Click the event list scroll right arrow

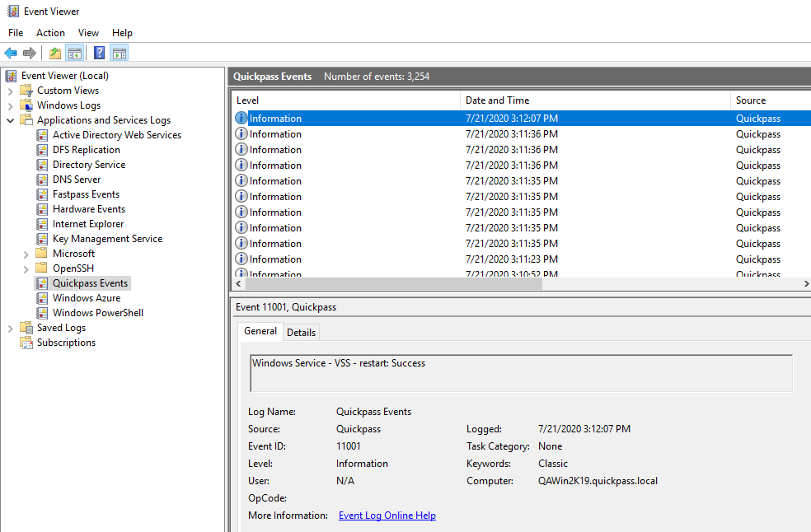(x=806, y=284)
